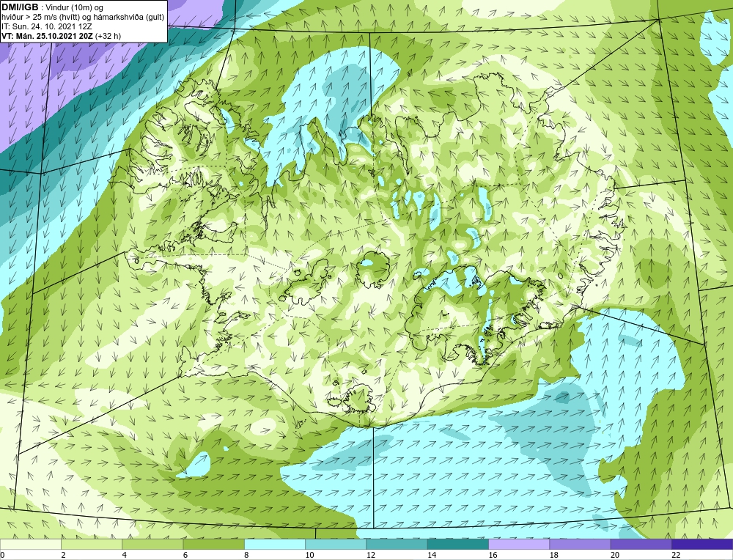Click the "(+32 h)" forecast offset text

click(x=108, y=35)
